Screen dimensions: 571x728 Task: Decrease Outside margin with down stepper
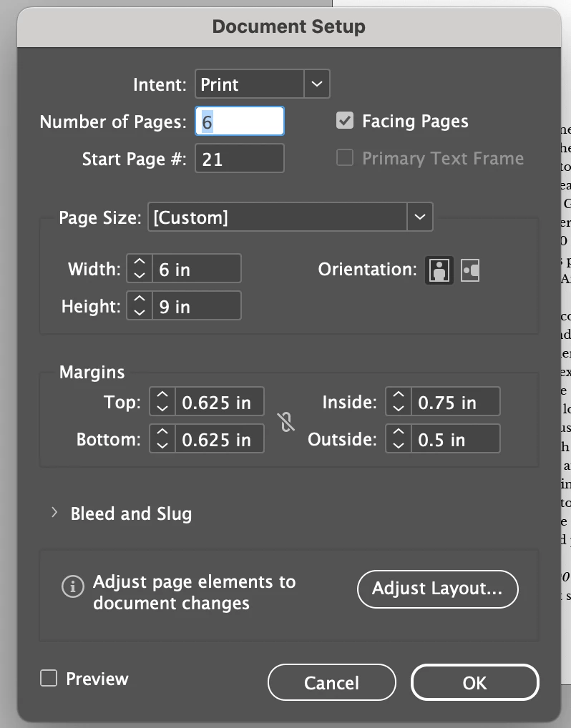click(398, 446)
